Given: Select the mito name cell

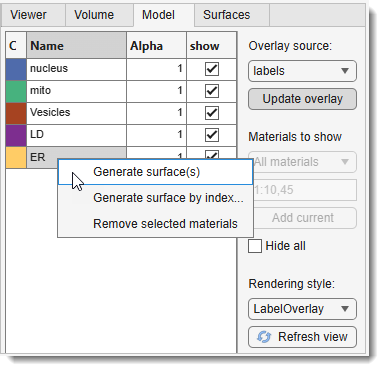Looking at the screenshot, I should [x=77, y=91].
